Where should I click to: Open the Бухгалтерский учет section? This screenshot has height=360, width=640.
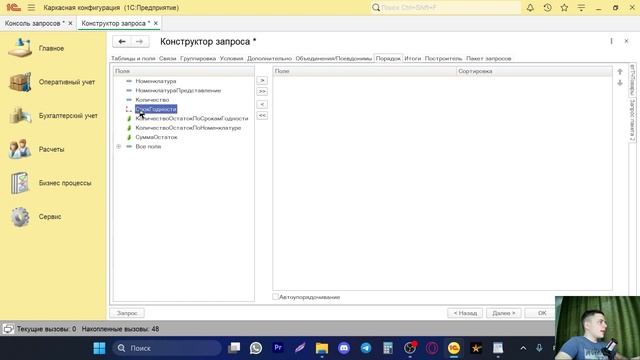pos(68,116)
